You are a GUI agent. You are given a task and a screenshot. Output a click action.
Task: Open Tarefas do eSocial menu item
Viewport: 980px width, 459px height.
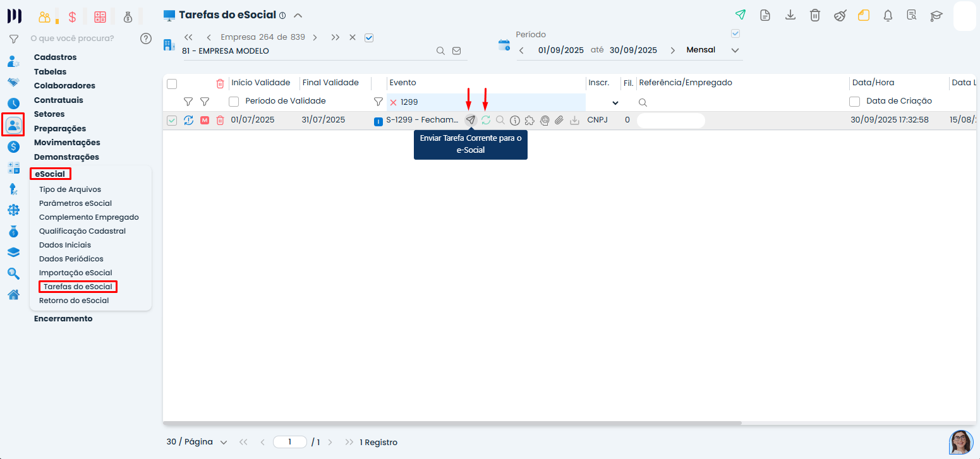pyautogui.click(x=78, y=287)
